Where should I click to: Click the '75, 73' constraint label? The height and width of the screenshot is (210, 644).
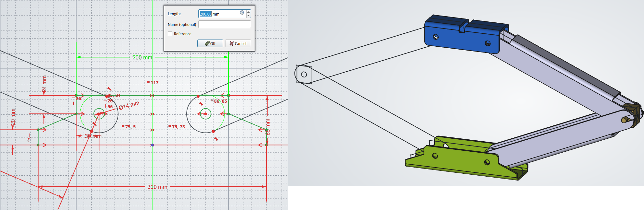tap(177, 127)
